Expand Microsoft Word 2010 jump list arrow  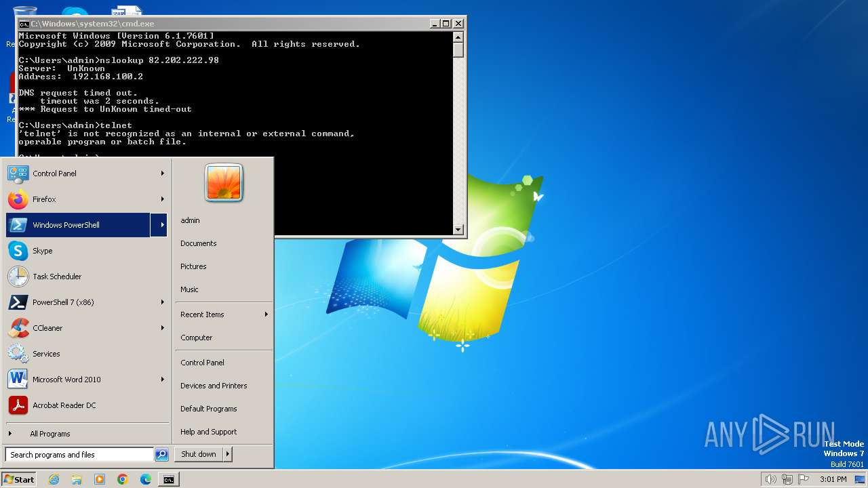[x=163, y=380]
